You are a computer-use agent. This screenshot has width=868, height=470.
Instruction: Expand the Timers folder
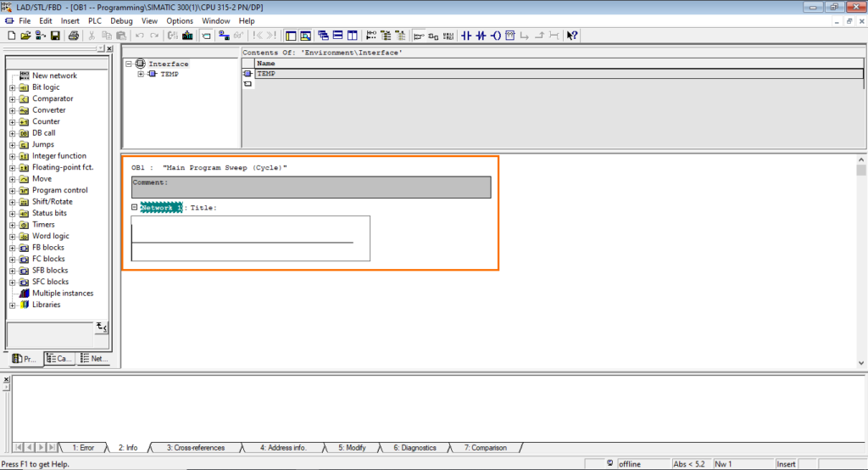pyautogui.click(x=12, y=225)
